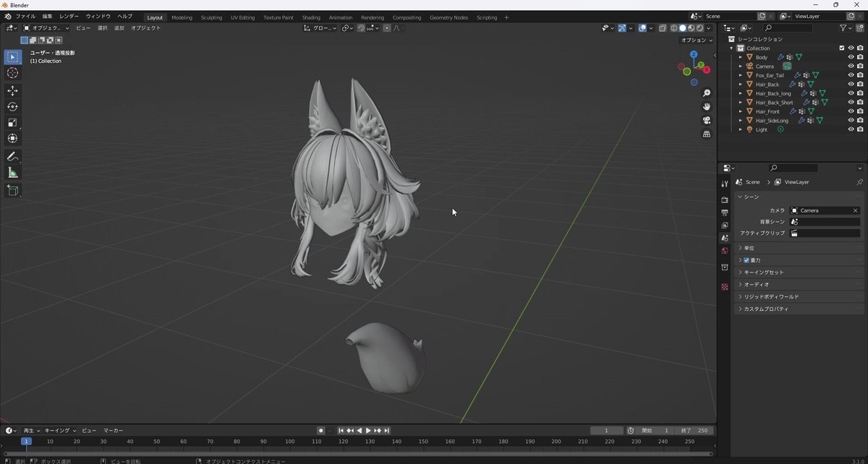This screenshot has width=868, height=464.
Task: Expand the Body tree item
Action: pyautogui.click(x=741, y=57)
